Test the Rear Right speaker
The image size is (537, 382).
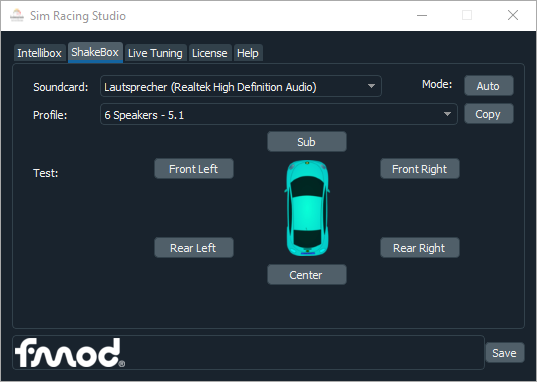(420, 247)
